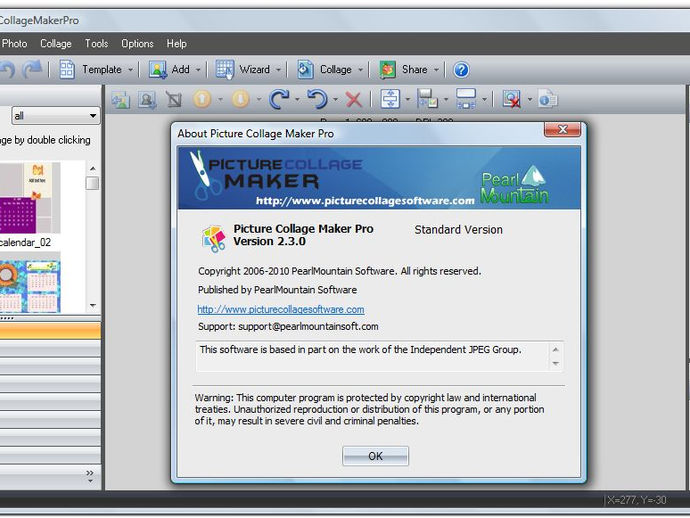Click the Collage toolbar icon
This screenshot has height=518, width=690.
tap(305, 70)
